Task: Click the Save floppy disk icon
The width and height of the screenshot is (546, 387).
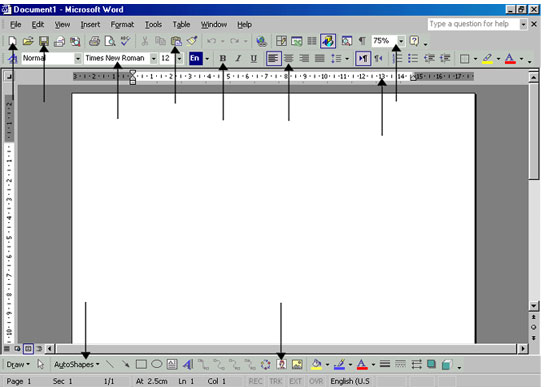Action: [x=44, y=41]
